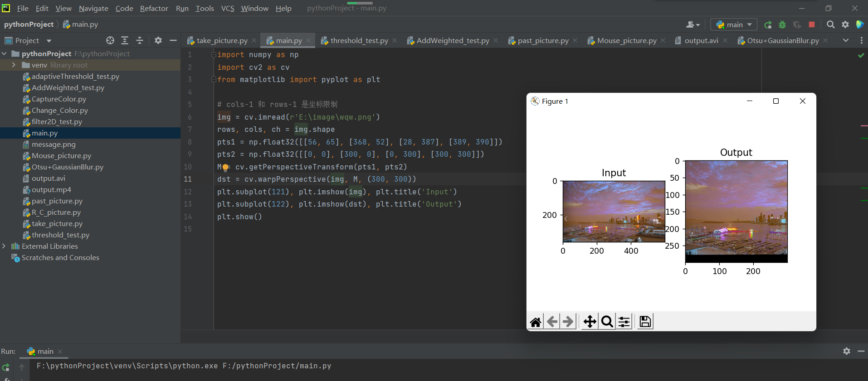The image size is (868, 381).
Task: Click the Debug bug icon in toolbar
Action: (782, 24)
